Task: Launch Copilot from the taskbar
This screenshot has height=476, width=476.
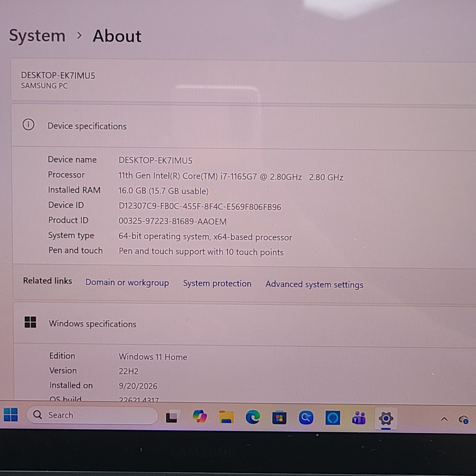Action: click(x=200, y=416)
